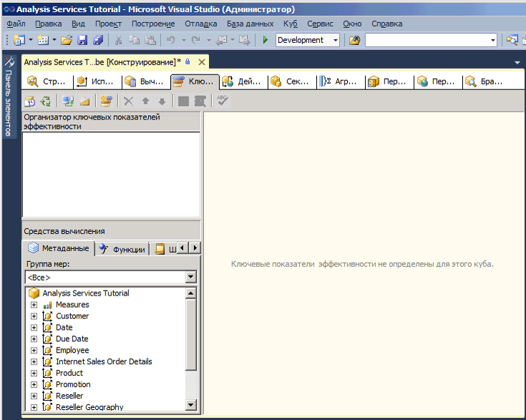
Task: Click the Copy icon in toolbar
Action: pyautogui.click(x=135, y=40)
